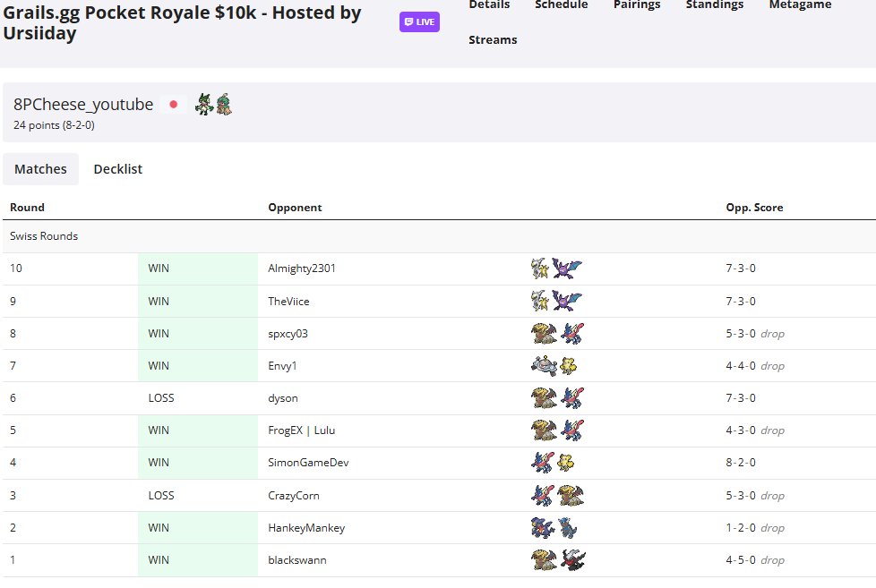Click Giratina deck icon in blackswann row
The width and height of the screenshot is (876, 588).
[x=545, y=560]
